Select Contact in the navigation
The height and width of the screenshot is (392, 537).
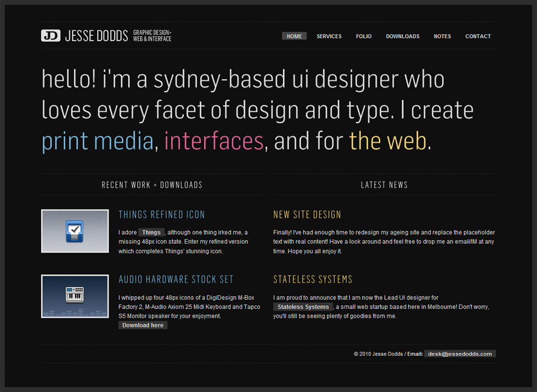478,36
